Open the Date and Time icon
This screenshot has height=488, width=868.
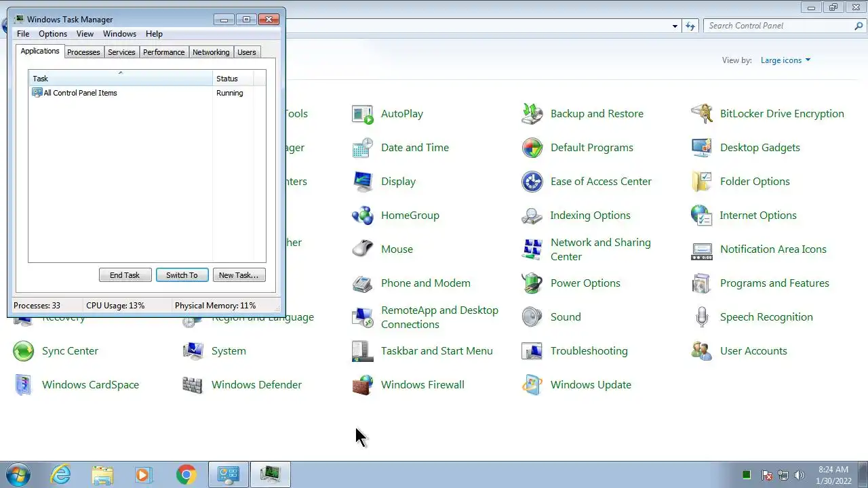(x=362, y=148)
